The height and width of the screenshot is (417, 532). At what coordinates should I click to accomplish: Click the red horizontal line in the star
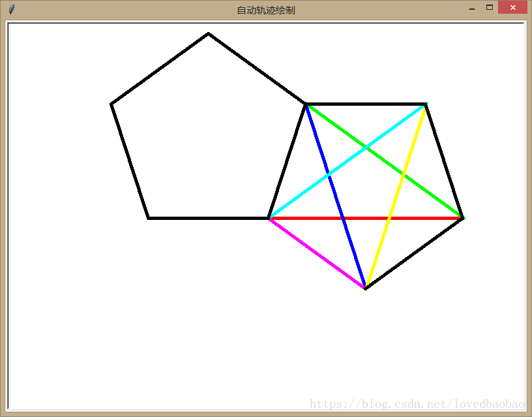pos(366,218)
